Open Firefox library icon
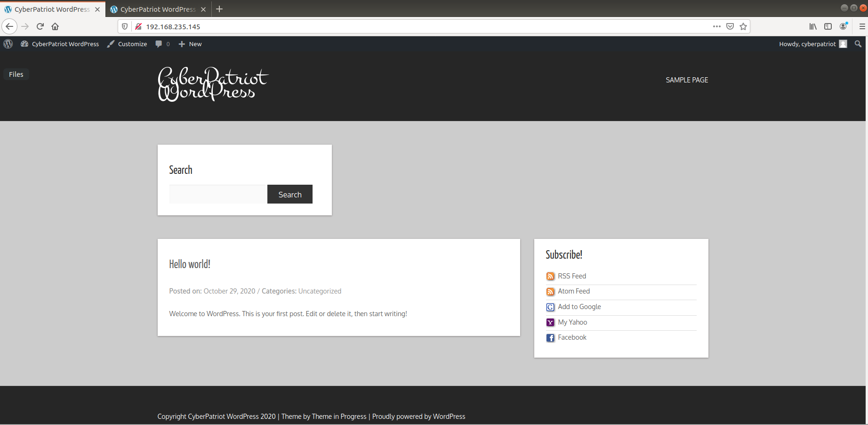The image size is (868, 425). (813, 26)
